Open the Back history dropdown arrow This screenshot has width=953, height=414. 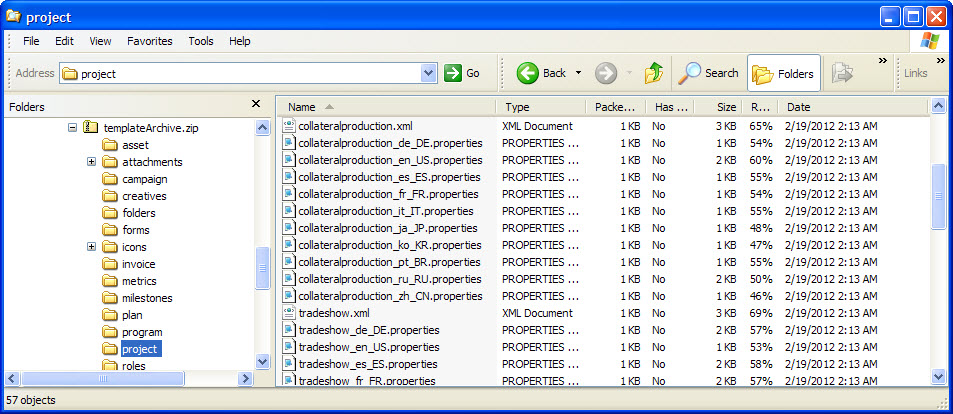coord(578,74)
